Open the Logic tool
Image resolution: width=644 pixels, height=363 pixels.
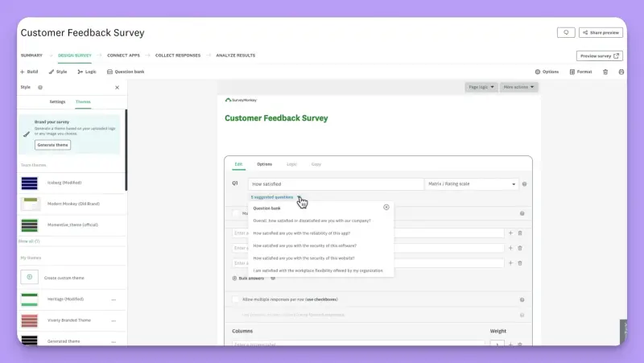tap(87, 72)
